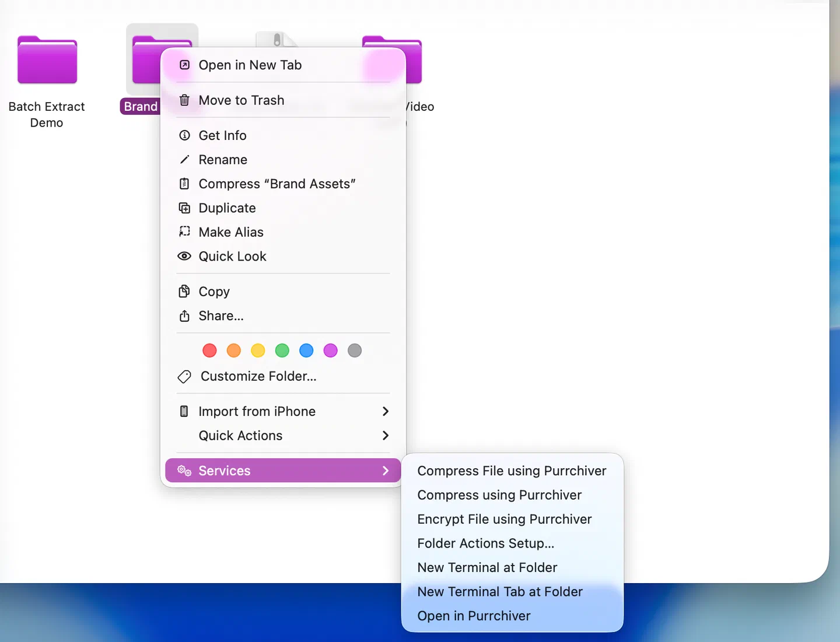Open Customize Folder... option
840x642 pixels.
283,376
